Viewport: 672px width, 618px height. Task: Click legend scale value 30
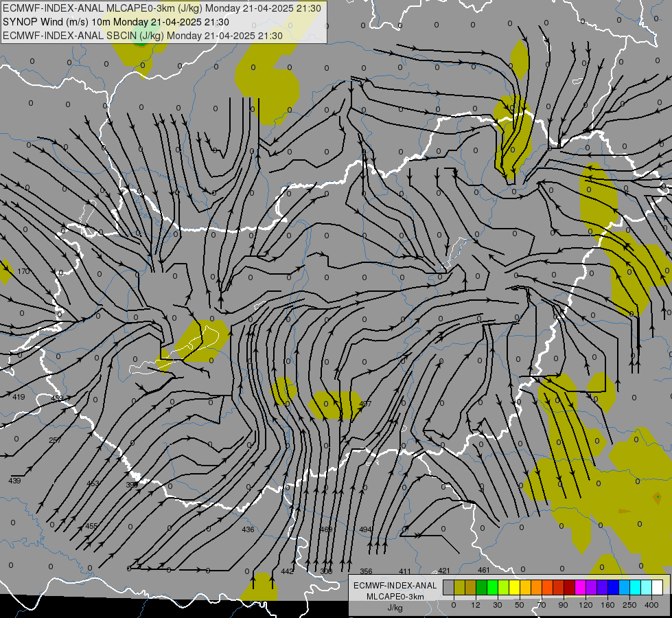coord(498,605)
